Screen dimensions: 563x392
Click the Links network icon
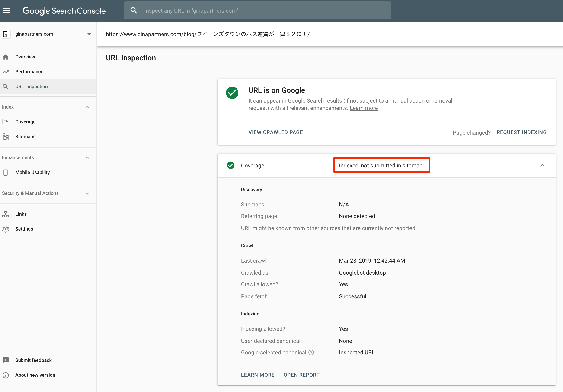tap(6, 214)
